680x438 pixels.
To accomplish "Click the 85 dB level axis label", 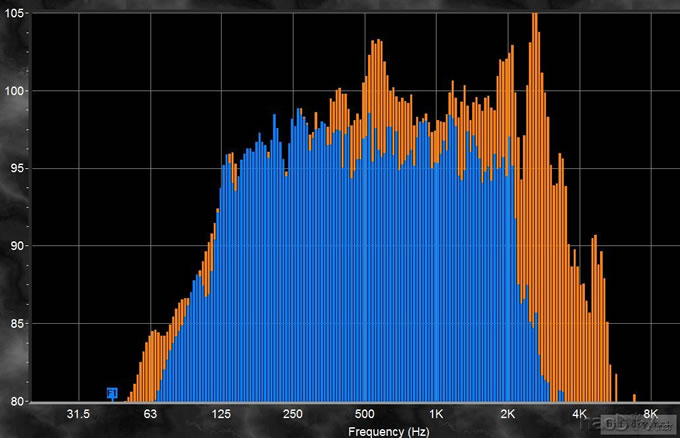I will click(15, 324).
